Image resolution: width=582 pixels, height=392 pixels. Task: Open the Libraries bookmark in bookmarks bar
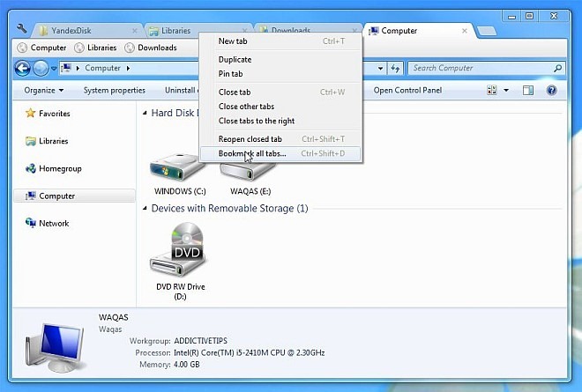tap(95, 48)
